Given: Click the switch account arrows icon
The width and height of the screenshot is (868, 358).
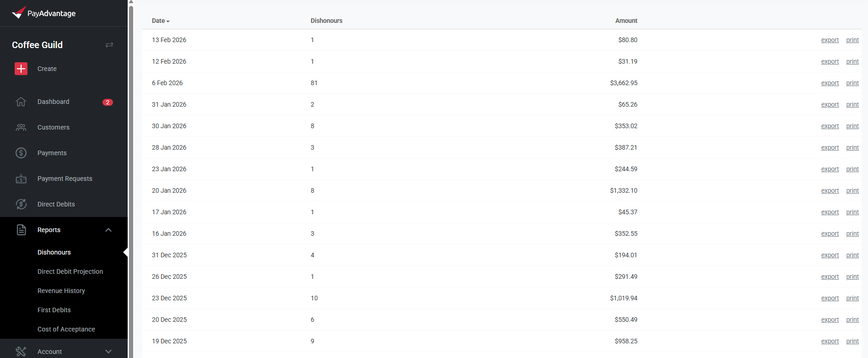Looking at the screenshot, I should tap(109, 45).
